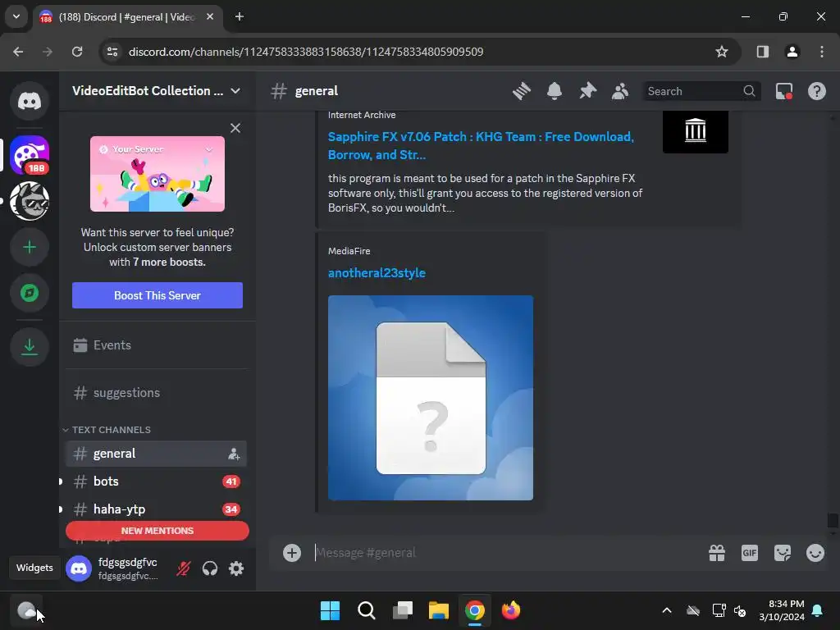The width and height of the screenshot is (840, 630).
Task: Open Firefox from taskbar
Action: tap(511, 610)
